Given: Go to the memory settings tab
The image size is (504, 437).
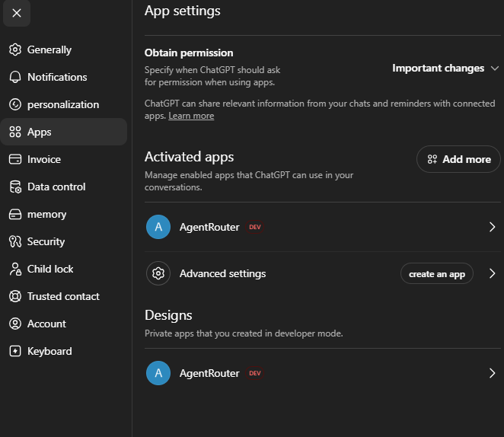Looking at the screenshot, I should (64, 214).
